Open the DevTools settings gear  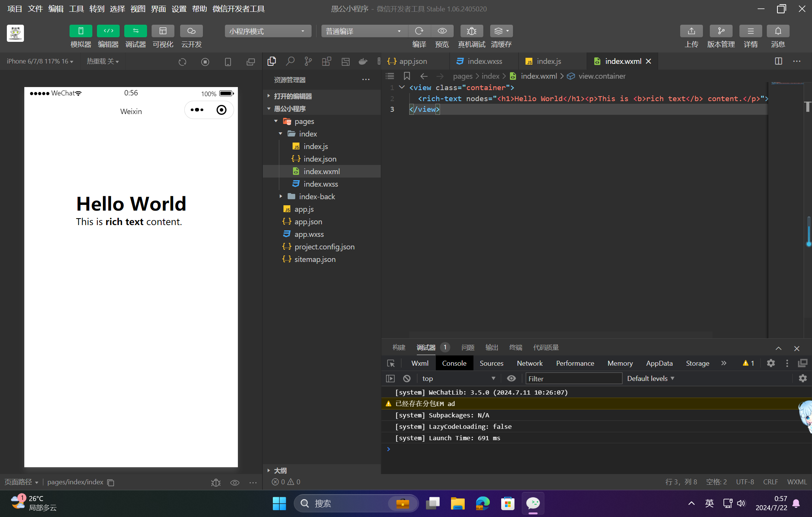click(x=771, y=363)
